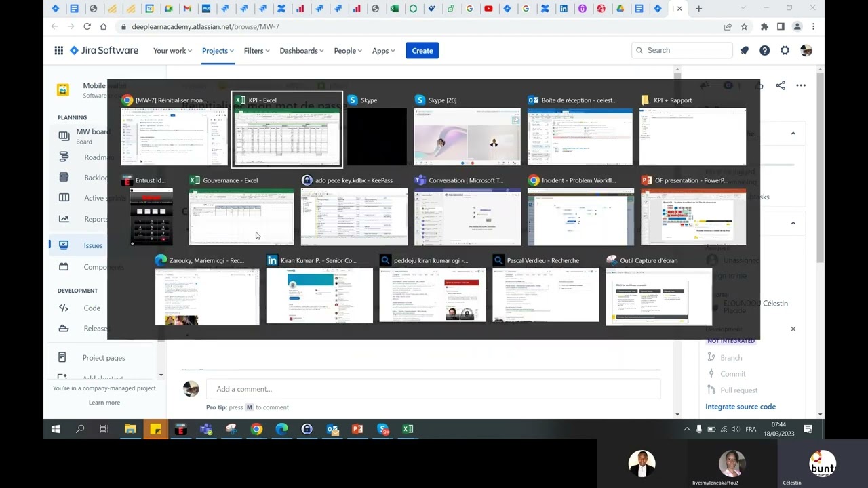This screenshot has height=488, width=868.
Task: Open Excel from the Windows taskbar
Action: [408, 429]
